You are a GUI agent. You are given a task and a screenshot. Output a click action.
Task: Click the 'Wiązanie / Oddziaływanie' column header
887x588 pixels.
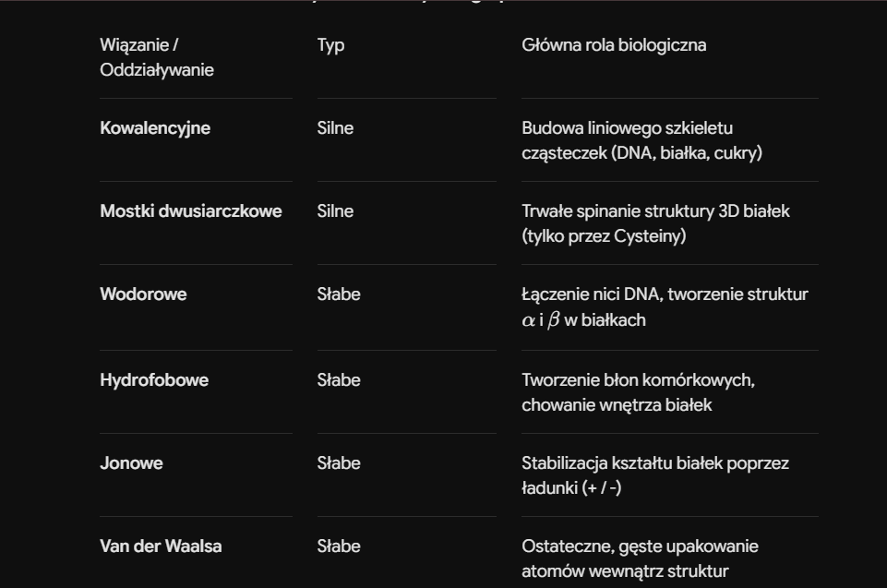[x=157, y=57]
